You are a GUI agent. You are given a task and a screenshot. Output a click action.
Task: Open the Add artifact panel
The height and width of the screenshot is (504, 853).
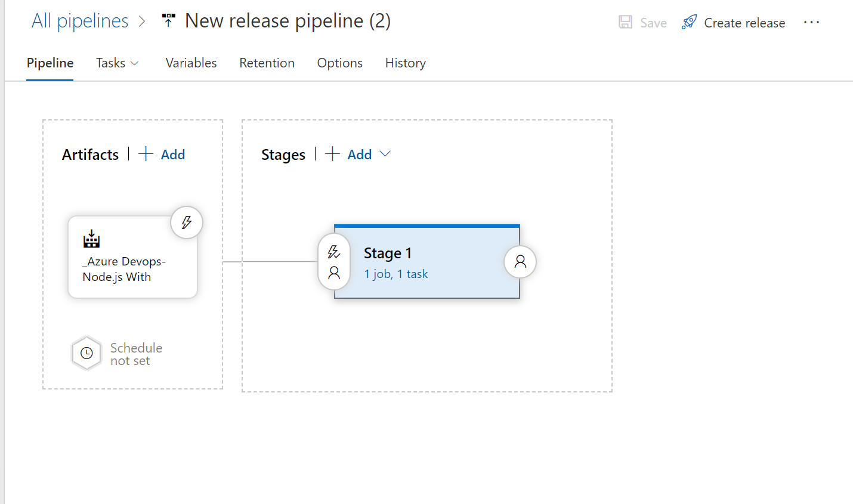click(x=161, y=154)
